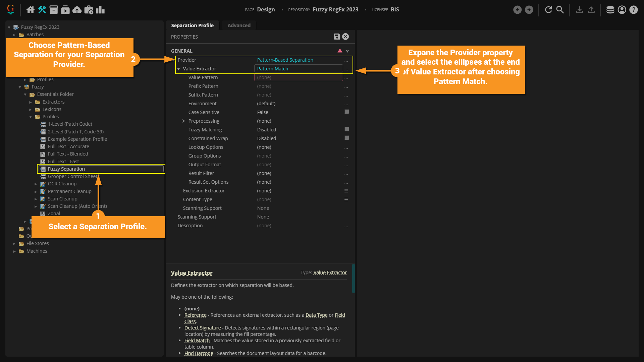Select Example Separation Profile in tree

coord(77,139)
